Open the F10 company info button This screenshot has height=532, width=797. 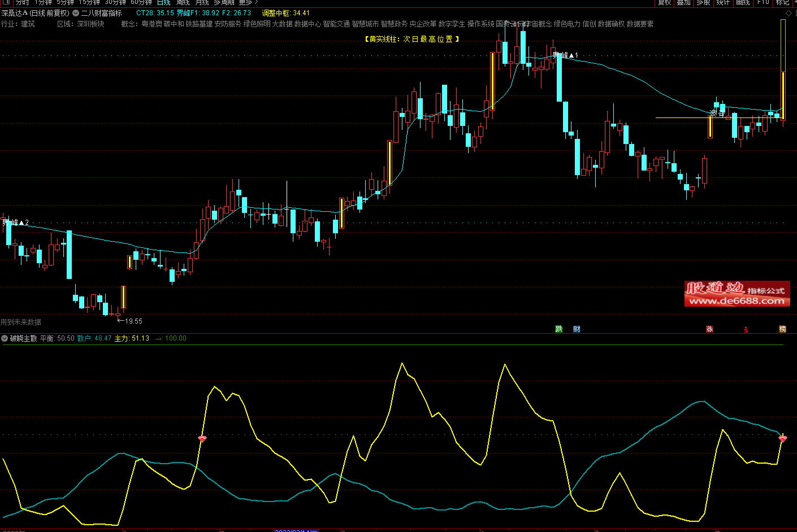coord(763,2)
